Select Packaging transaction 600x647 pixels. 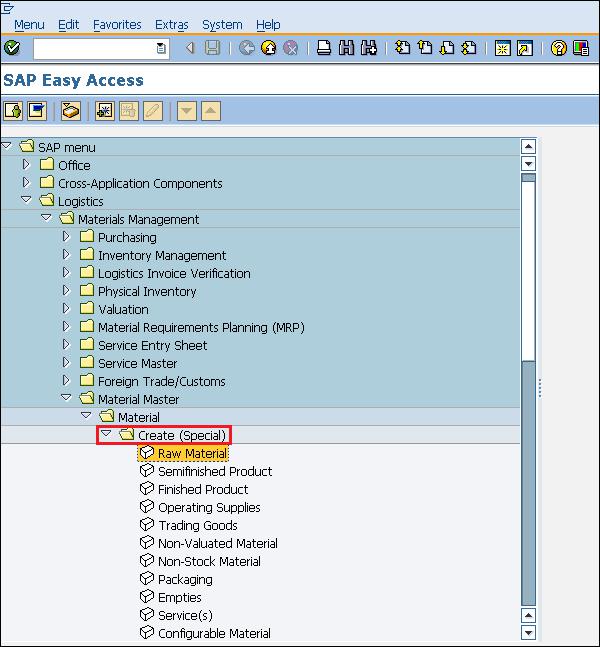point(185,580)
